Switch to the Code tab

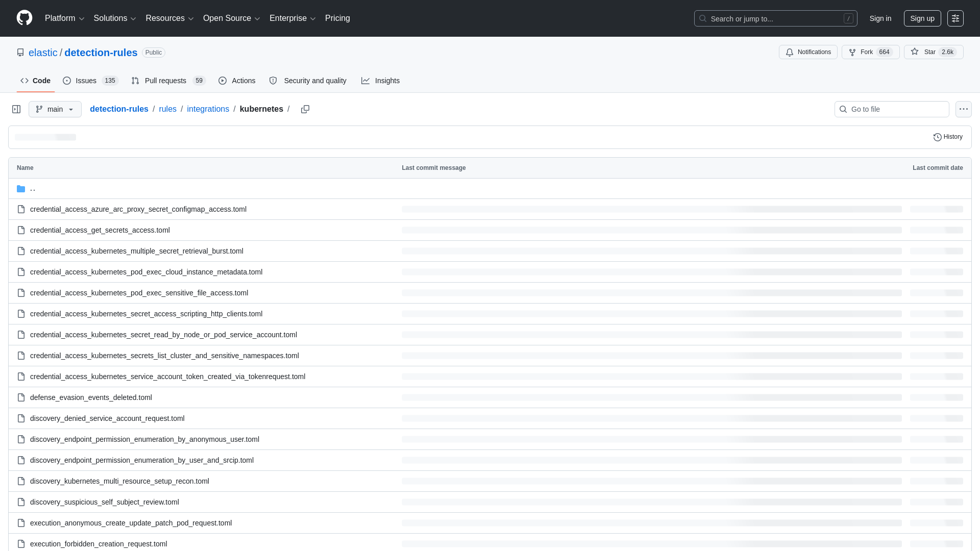coord(35,81)
